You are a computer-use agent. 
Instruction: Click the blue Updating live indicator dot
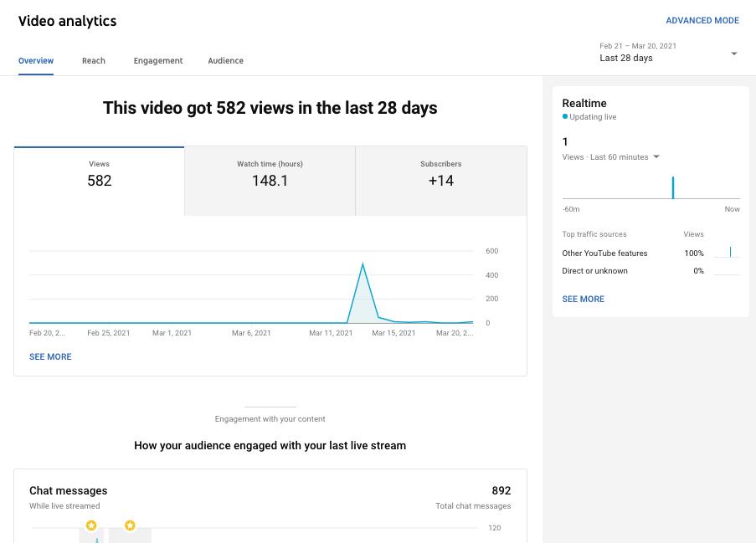[565, 117]
